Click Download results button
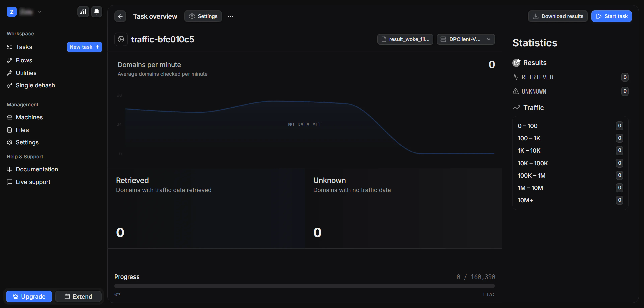644x308 pixels. point(558,16)
